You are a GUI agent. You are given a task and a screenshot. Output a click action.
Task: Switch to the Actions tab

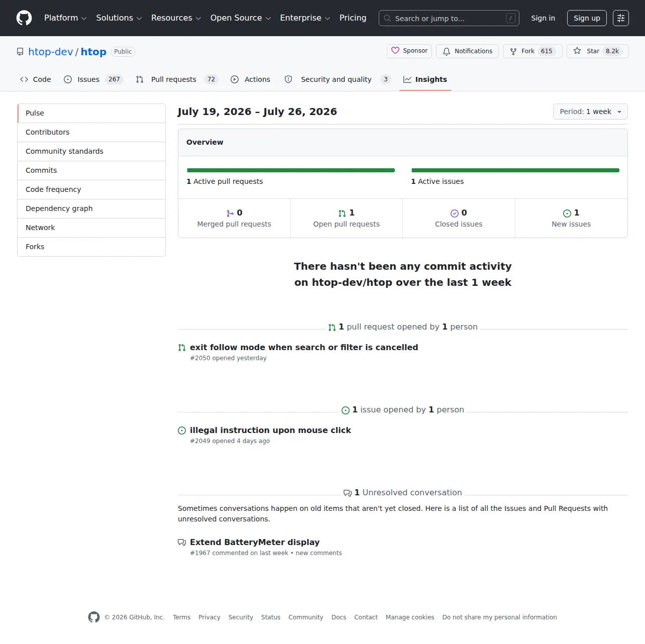250,79
